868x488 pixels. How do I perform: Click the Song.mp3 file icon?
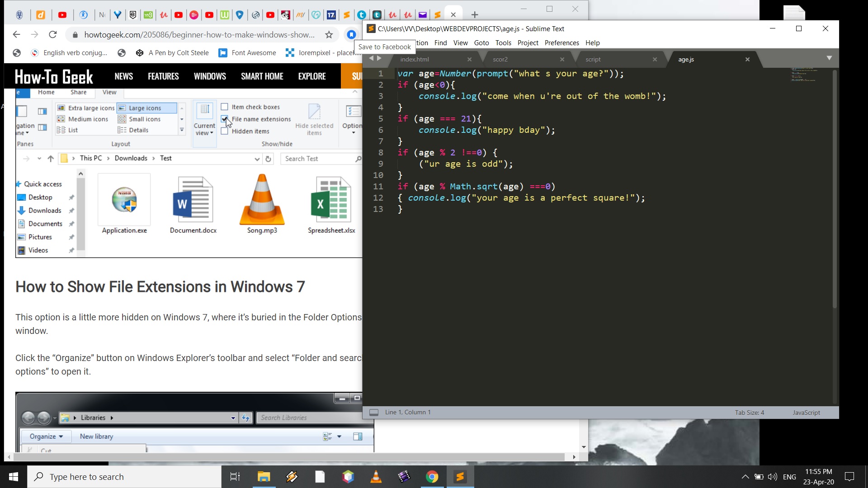[x=262, y=202]
